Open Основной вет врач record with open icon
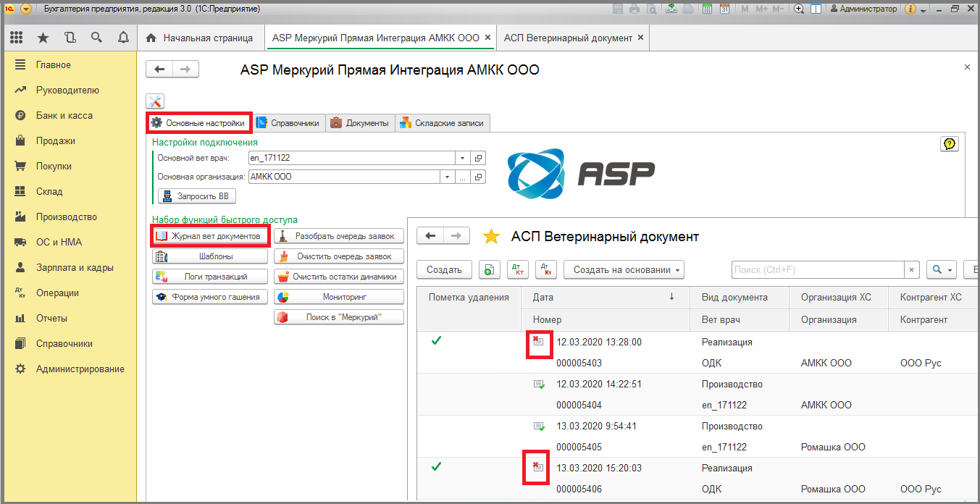Viewport: 980px width, 504px height. click(x=479, y=158)
